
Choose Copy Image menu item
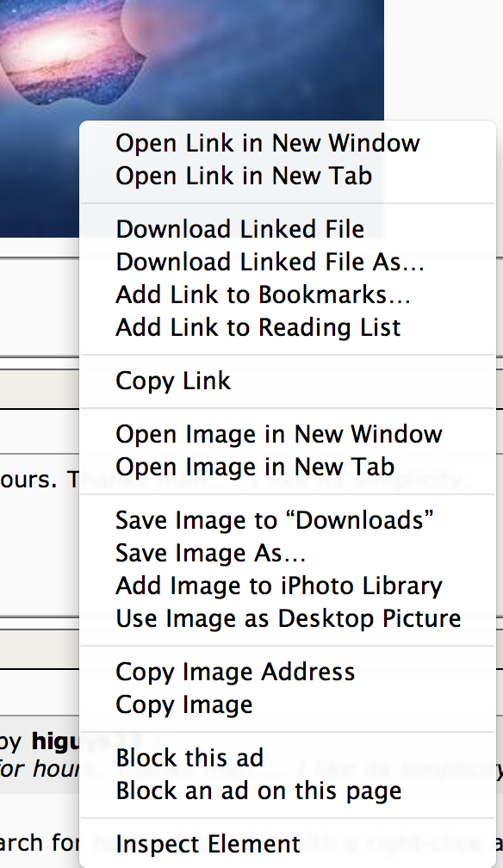coord(288,704)
